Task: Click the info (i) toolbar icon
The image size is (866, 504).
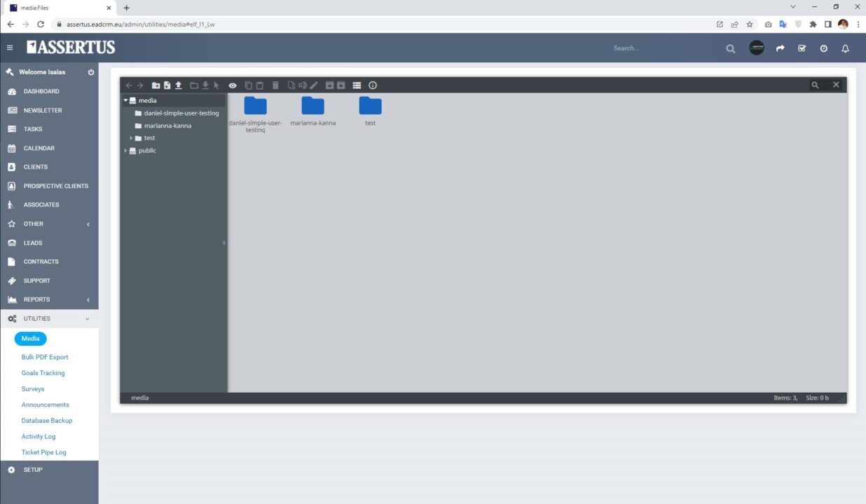Action: tap(373, 85)
